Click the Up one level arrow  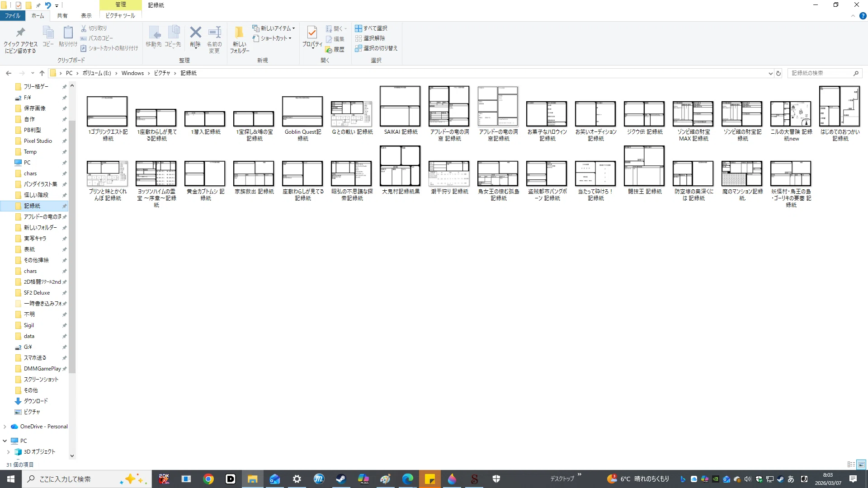click(x=42, y=73)
